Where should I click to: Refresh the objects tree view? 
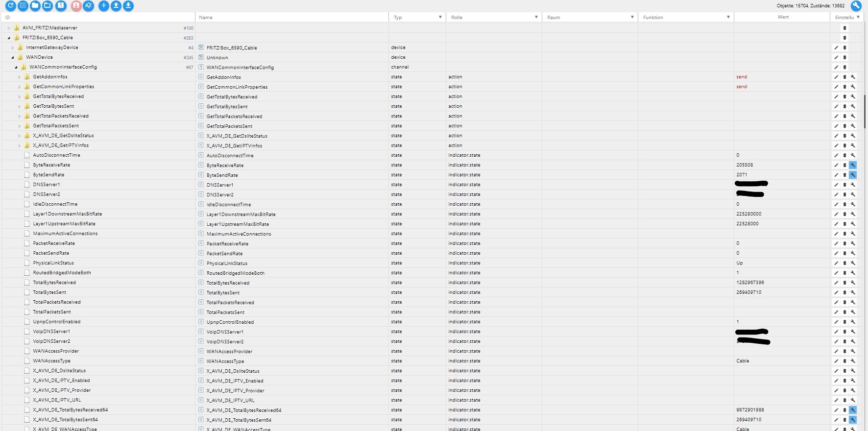coord(10,6)
